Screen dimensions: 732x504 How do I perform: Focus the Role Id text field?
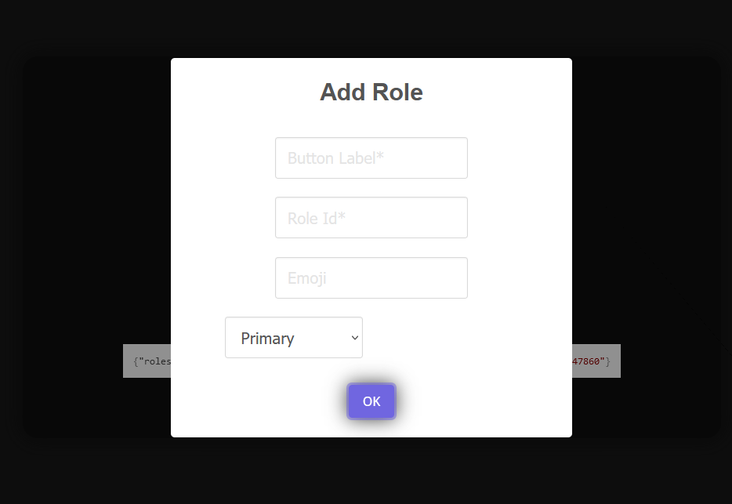(371, 218)
